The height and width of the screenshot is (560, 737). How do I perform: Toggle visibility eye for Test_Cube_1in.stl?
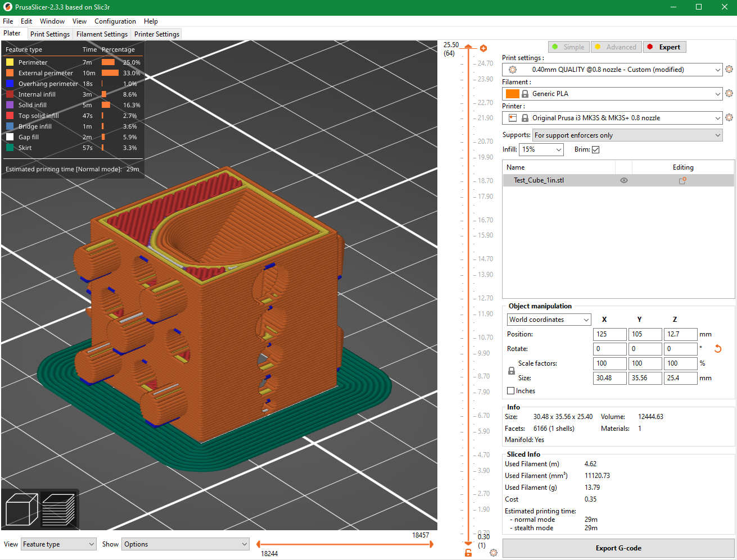coord(624,180)
